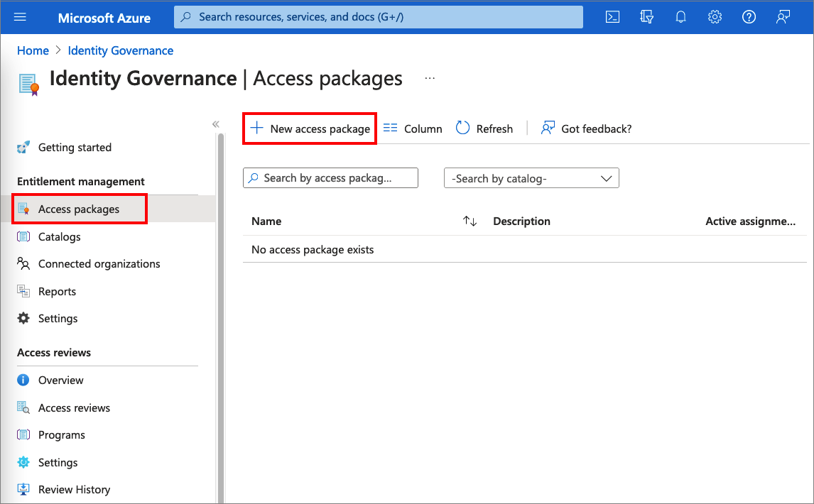Click the Directories and subscriptions filter icon
The image size is (814, 504).
click(646, 17)
